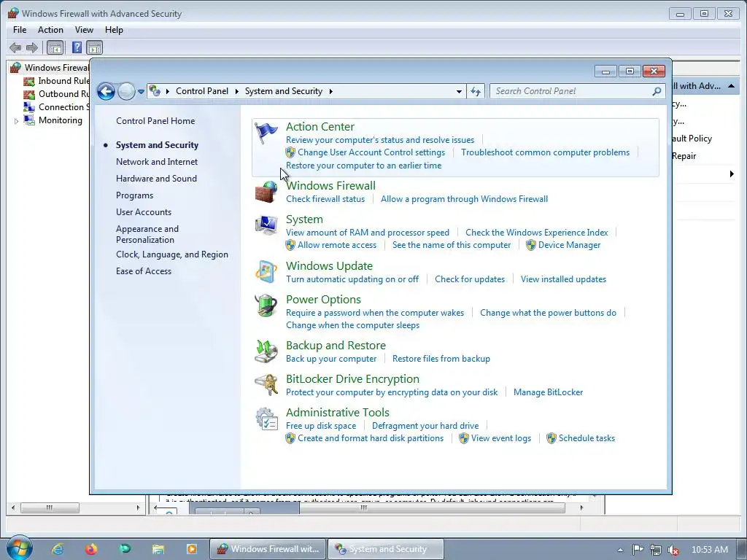Click the search magnifier icon in Control Panel

point(657,91)
